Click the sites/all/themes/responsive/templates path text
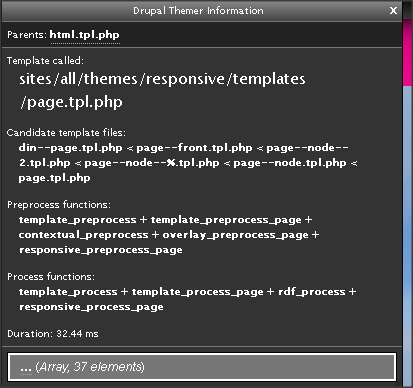This screenshot has width=413, height=388. click(x=162, y=79)
